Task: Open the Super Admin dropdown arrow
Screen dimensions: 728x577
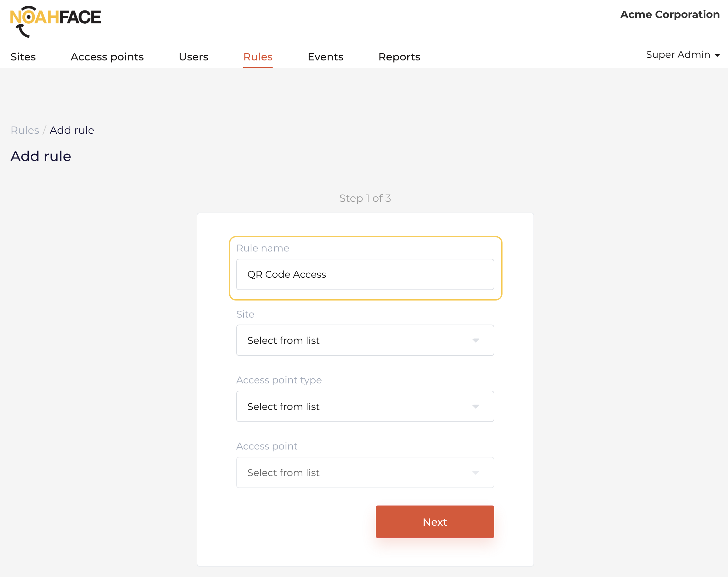Action: (x=717, y=55)
